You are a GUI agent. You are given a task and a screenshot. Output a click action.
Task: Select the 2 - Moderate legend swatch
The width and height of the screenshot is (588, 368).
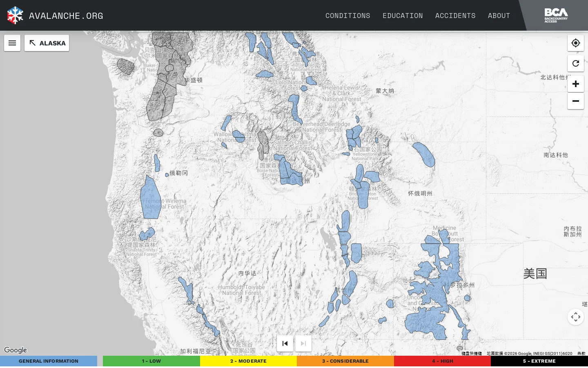248,361
